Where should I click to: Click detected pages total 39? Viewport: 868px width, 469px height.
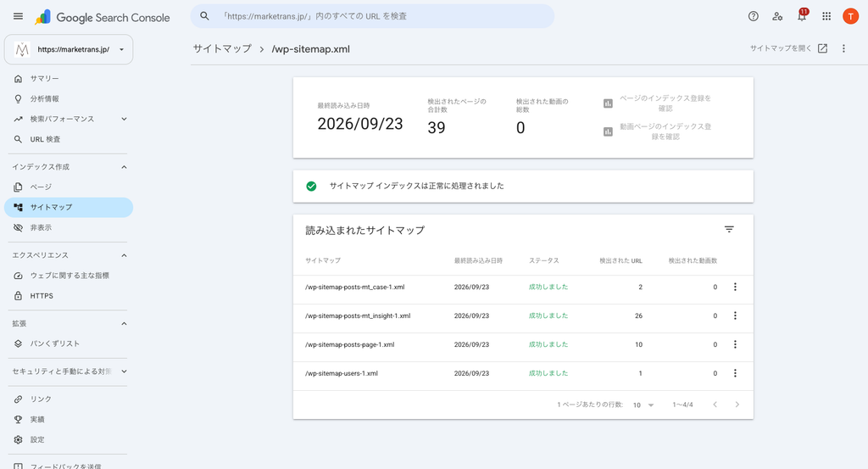(437, 128)
